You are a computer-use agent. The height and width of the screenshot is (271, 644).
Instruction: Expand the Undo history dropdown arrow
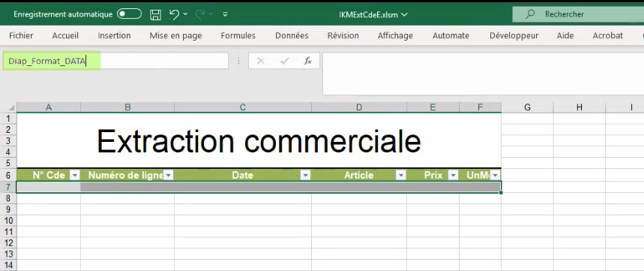(185, 14)
